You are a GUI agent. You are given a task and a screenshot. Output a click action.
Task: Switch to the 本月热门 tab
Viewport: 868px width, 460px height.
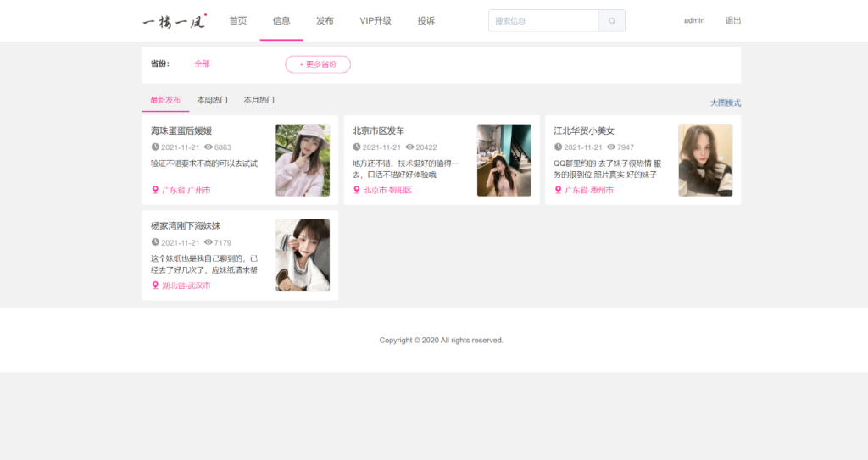click(x=259, y=100)
